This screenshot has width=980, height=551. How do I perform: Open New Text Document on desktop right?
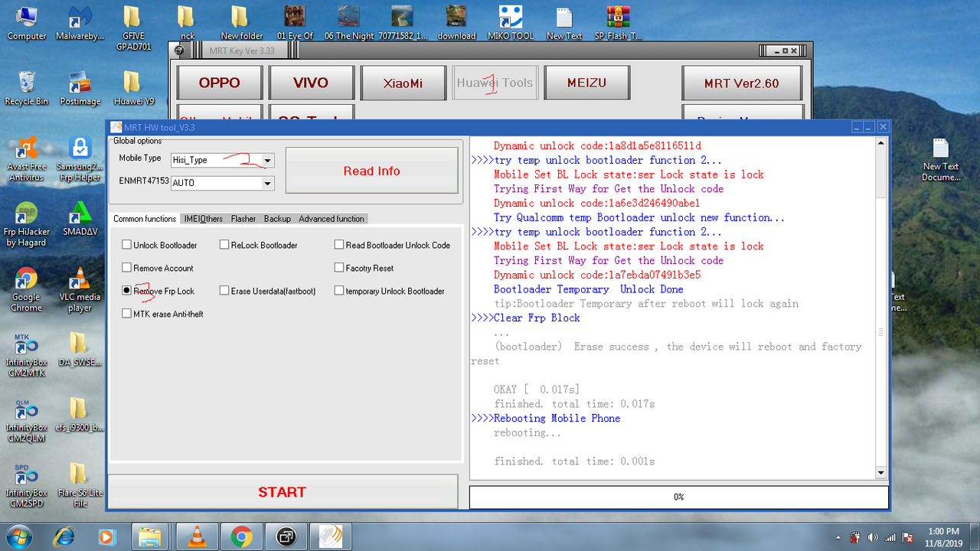[941, 159]
